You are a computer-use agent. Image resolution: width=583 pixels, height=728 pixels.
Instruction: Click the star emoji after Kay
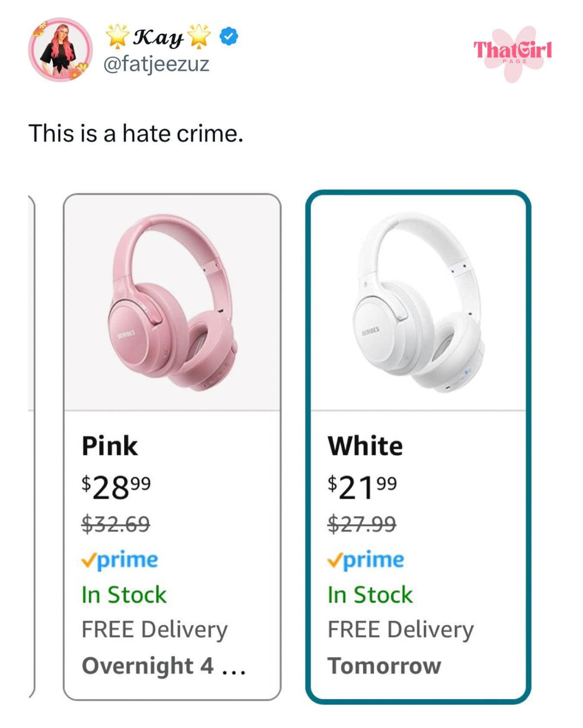point(199,36)
